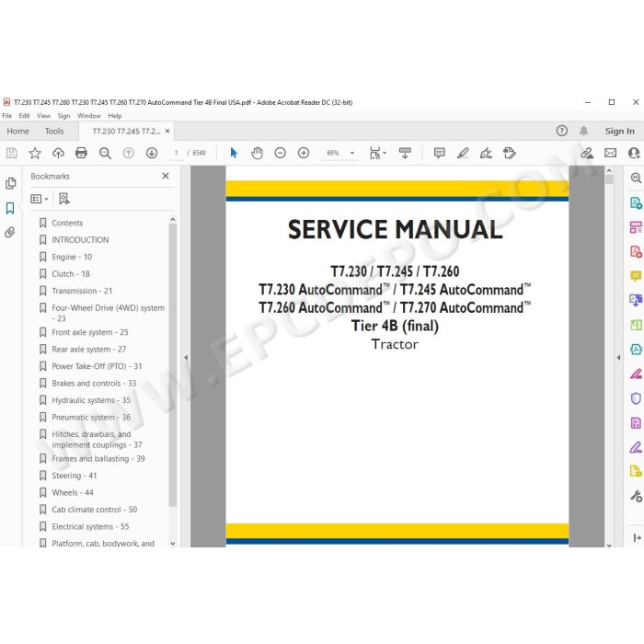Upload file to cloud icon

(58, 154)
